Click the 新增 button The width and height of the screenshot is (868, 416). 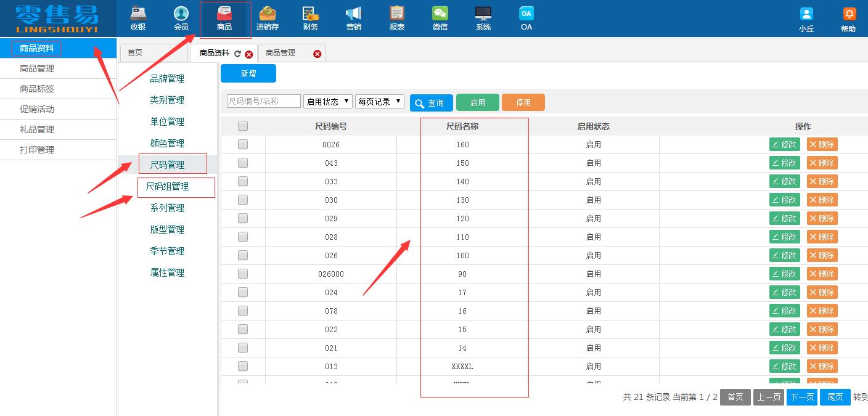(x=248, y=73)
